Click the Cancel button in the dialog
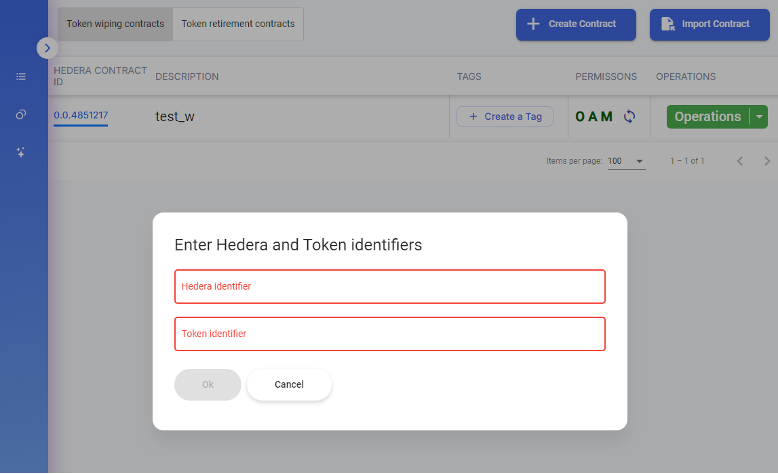The image size is (778, 474). pyautogui.click(x=289, y=385)
